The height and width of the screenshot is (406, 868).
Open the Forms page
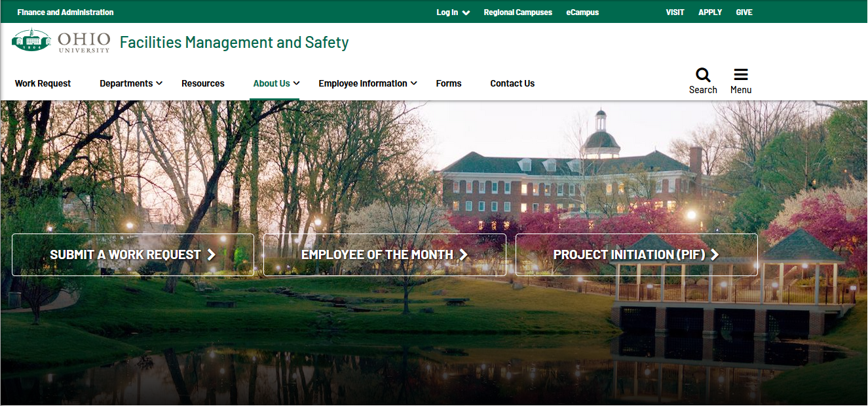tap(449, 83)
